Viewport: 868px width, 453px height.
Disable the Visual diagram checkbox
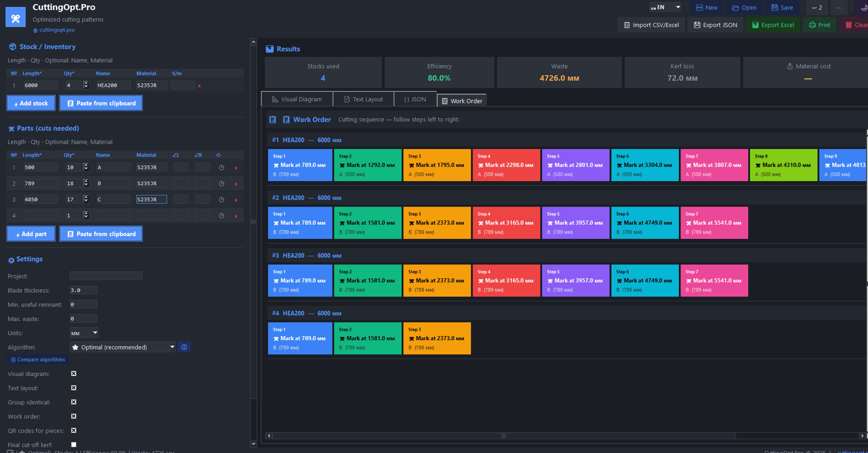(x=73, y=374)
